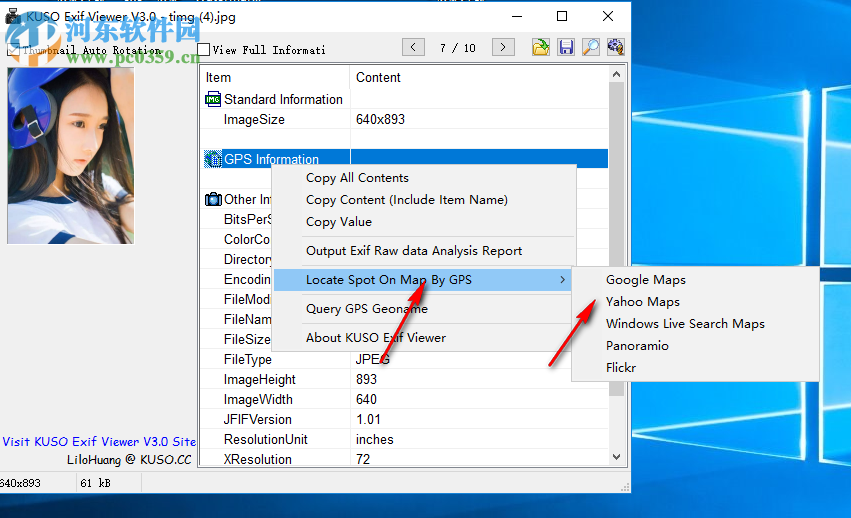Enable View Full Information checkbox
Viewport: 851px width, 518px height.
204,49
